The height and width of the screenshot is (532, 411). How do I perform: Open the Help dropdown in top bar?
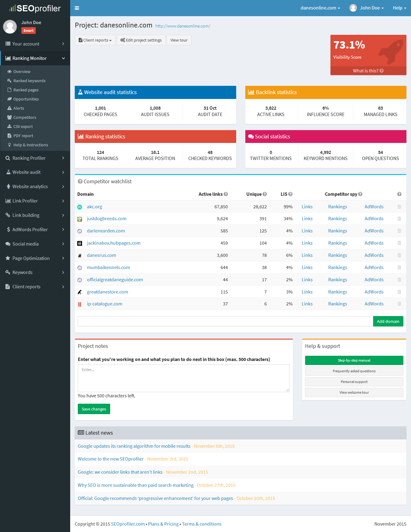click(x=399, y=8)
